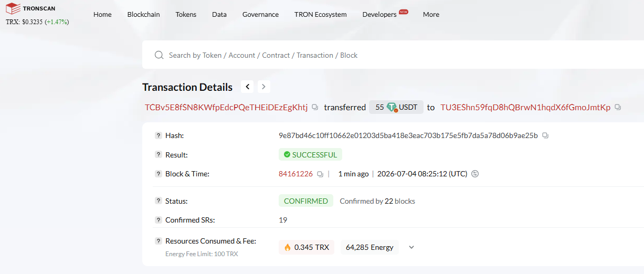This screenshot has width=644, height=274.
Task: Copy the transaction hash
Action: click(x=545, y=135)
